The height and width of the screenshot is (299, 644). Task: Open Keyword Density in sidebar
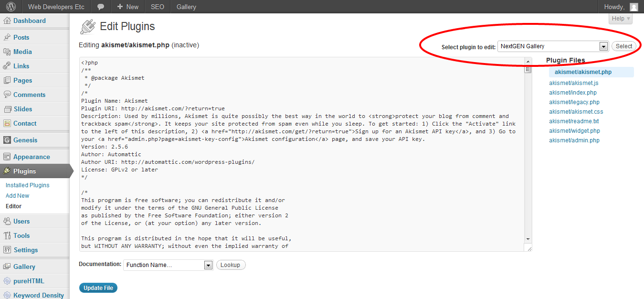(39, 295)
